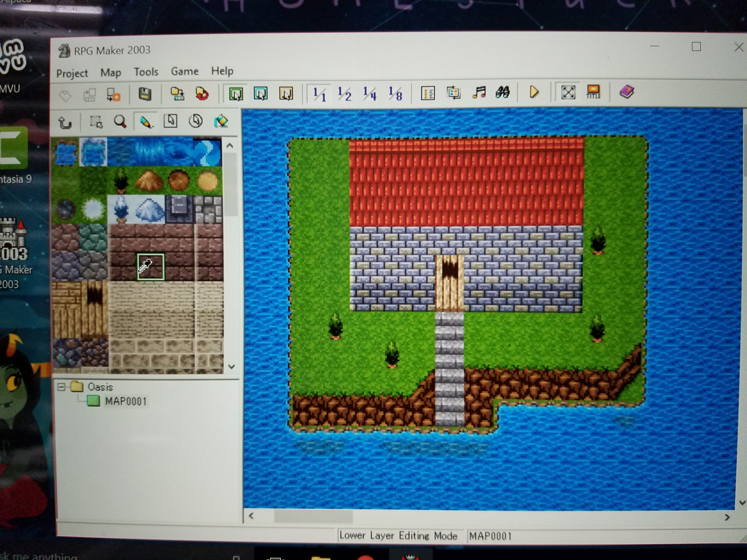This screenshot has height=560, width=747.
Task: Collapse the Oasis project tree folder
Action: pyautogui.click(x=62, y=387)
